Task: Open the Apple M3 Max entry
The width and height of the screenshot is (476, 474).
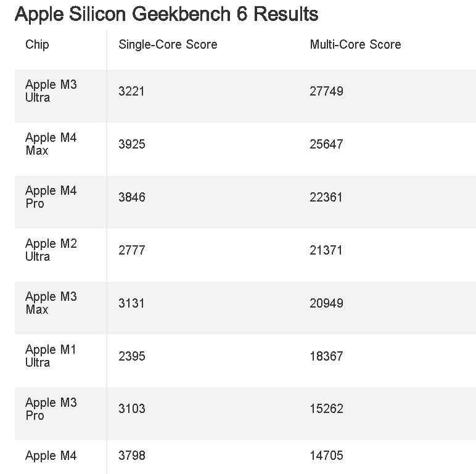Action: point(51,303)
